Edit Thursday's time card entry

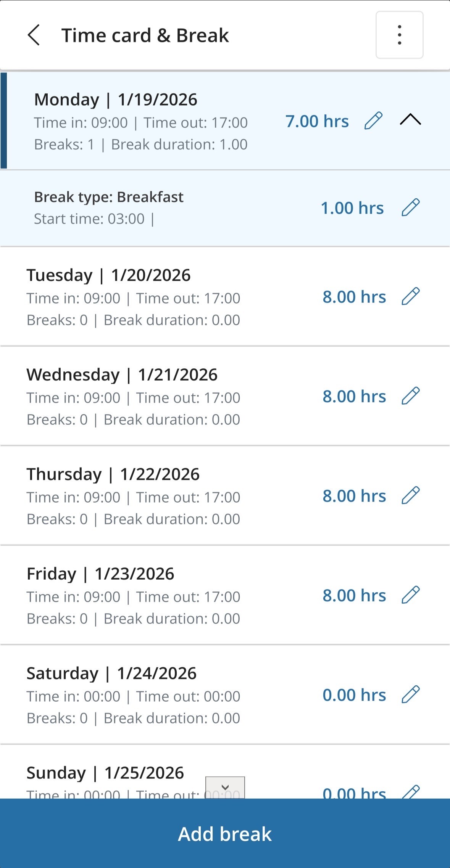pyautogui.click(x=411, y=495)
